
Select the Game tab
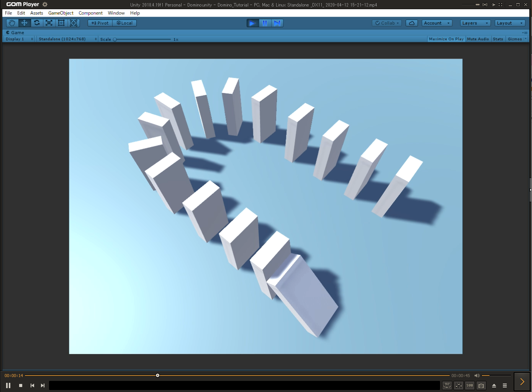[15, 33]
